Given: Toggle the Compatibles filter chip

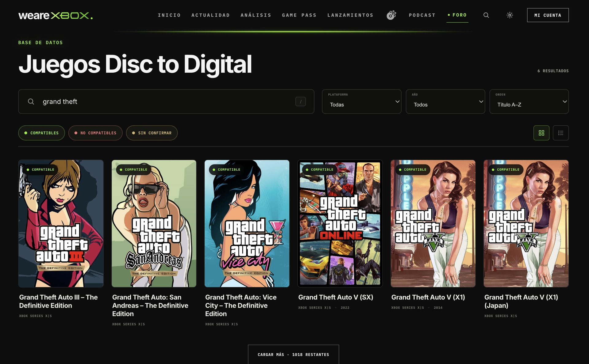Looking at the screenshot, I should pos(41,133).
